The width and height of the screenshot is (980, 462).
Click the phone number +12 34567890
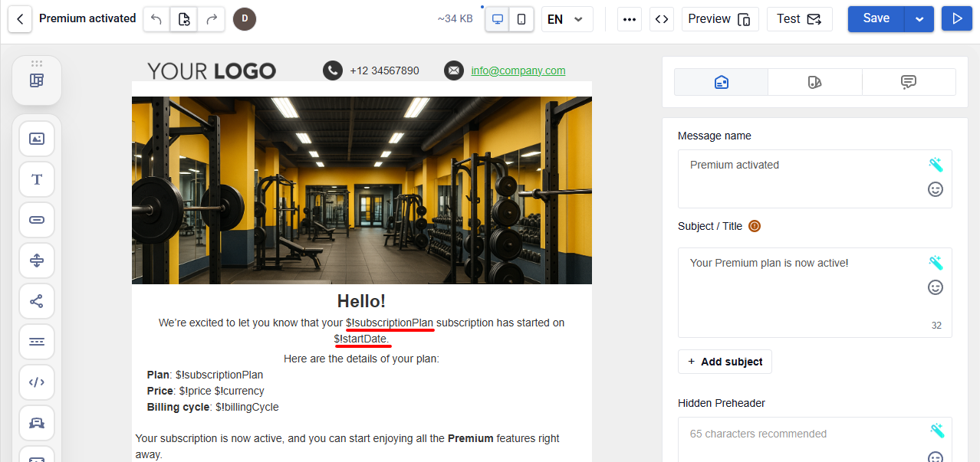coord(384,70)
